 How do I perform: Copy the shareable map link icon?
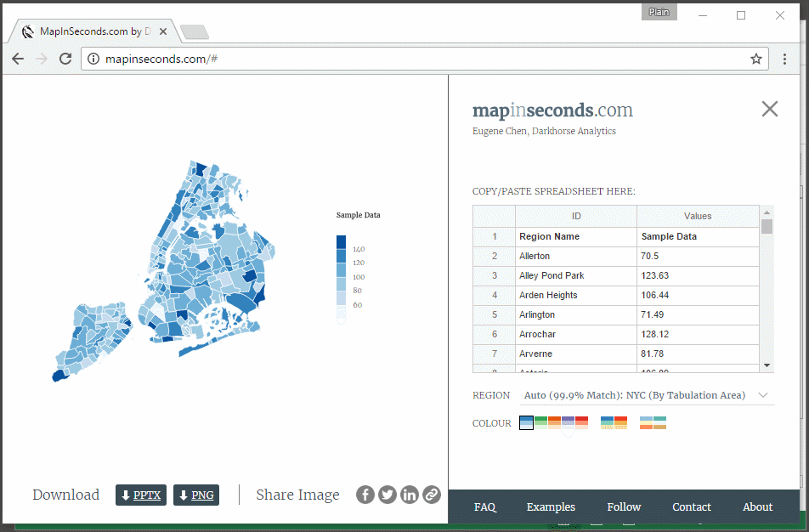(x=432, y=494)
